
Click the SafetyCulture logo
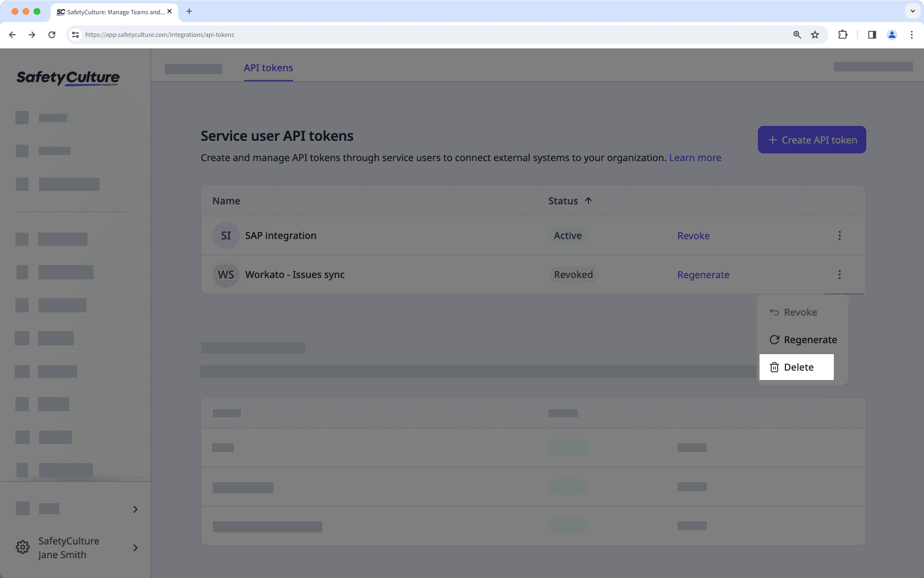(x=68, y=78)
